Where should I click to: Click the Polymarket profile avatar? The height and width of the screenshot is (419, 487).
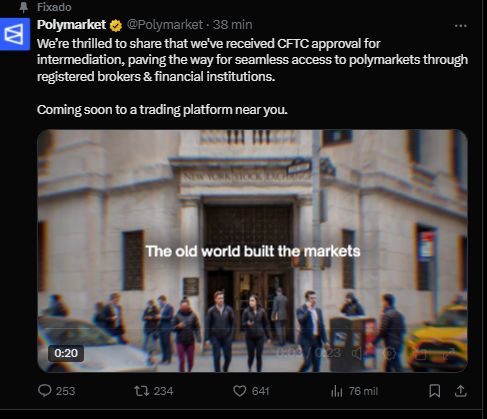coord(15,34)
